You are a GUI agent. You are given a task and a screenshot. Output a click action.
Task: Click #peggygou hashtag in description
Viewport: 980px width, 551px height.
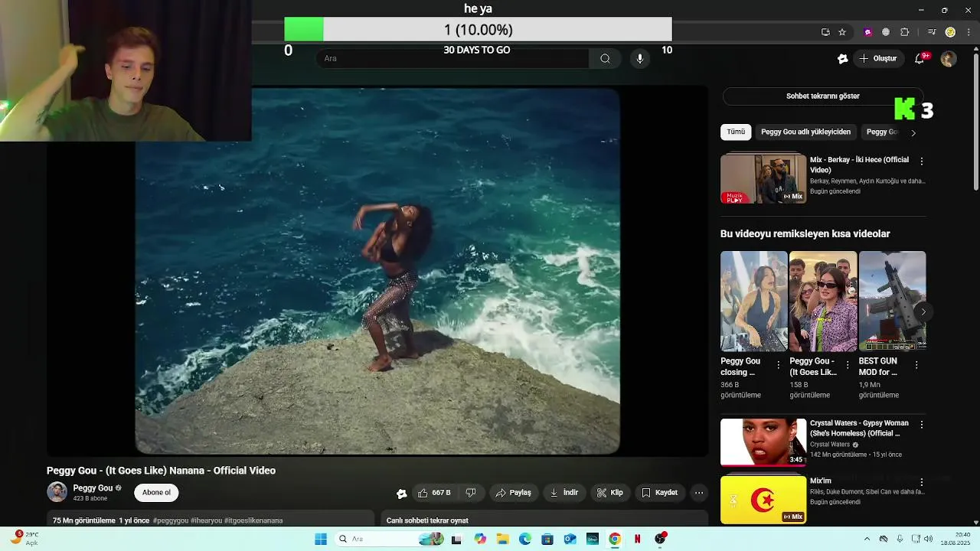tap(171, 520)
